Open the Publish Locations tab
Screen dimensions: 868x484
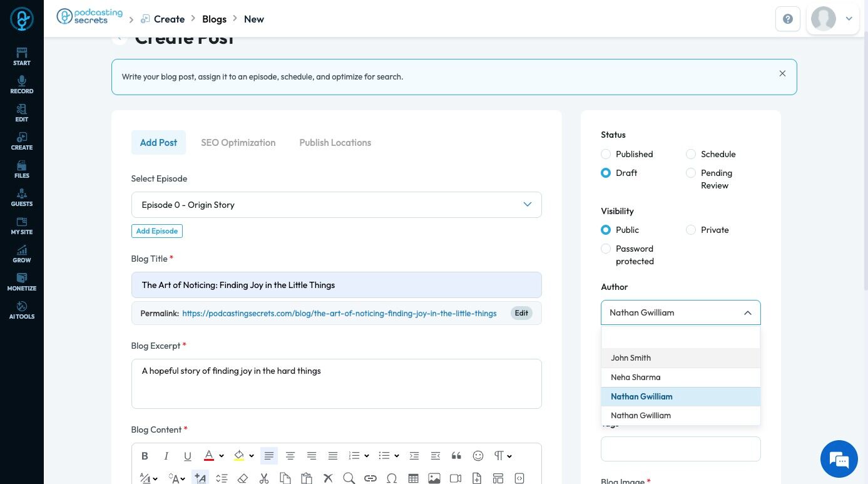(335, 143)
